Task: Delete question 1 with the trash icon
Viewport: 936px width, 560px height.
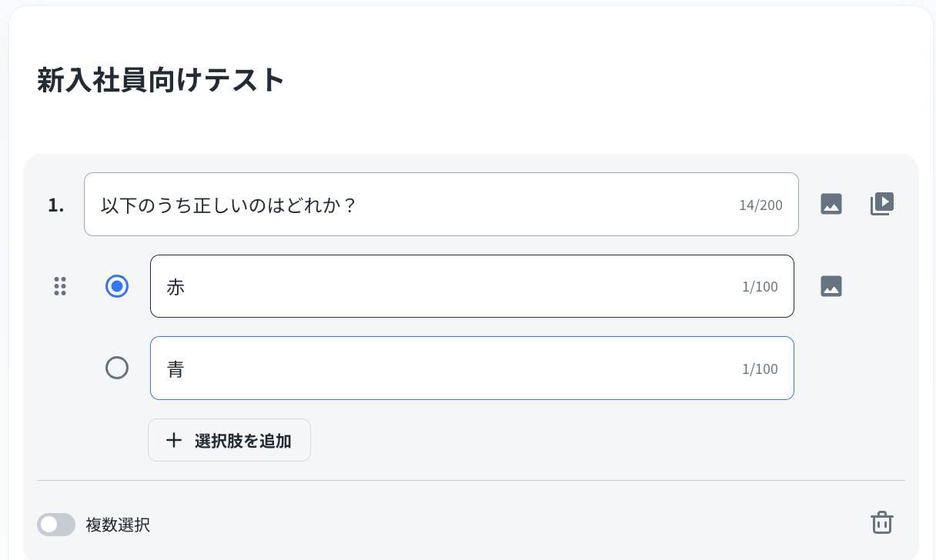Action: 881,522
